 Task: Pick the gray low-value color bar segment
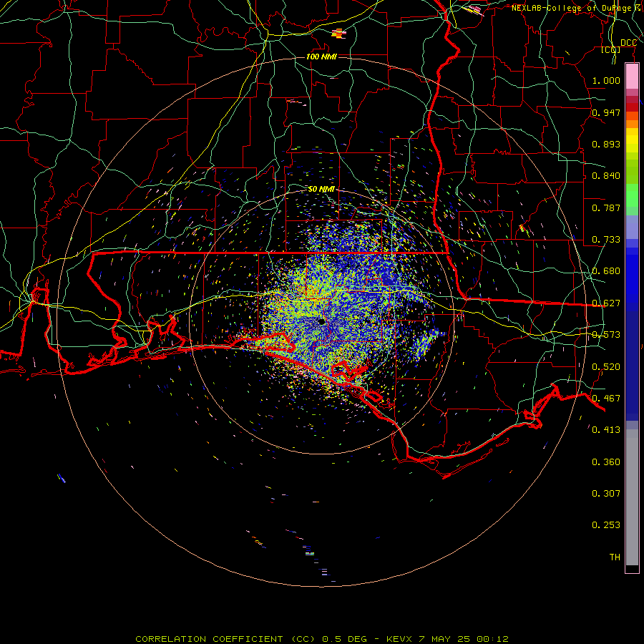coord(632,497)
